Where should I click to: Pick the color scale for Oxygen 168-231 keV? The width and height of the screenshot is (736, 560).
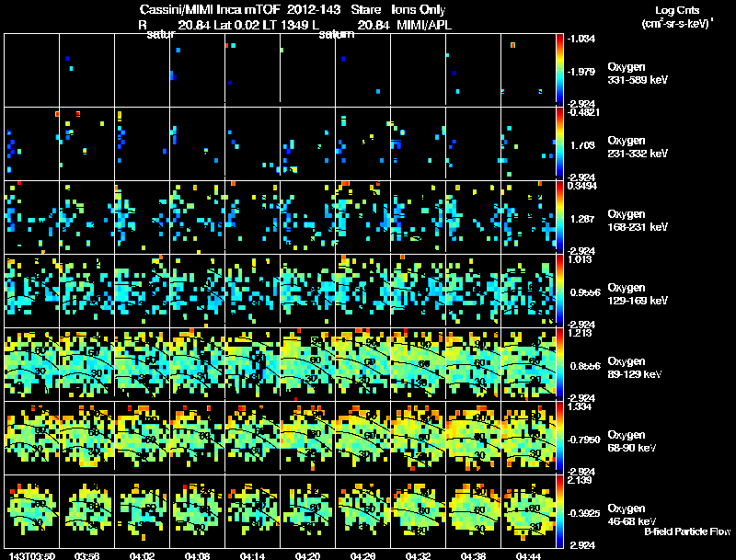pyautogui.click(x=559, y=218)
